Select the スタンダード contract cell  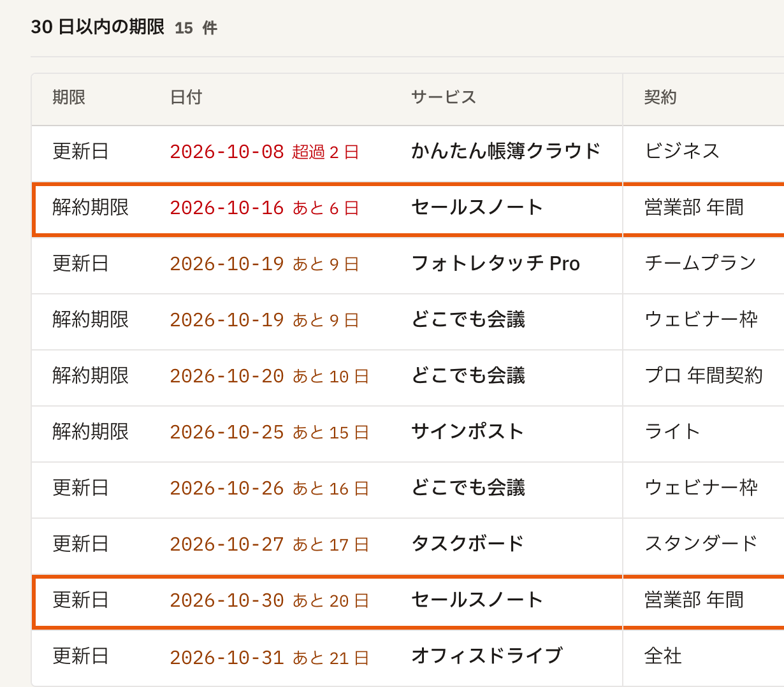coord(701,544)
